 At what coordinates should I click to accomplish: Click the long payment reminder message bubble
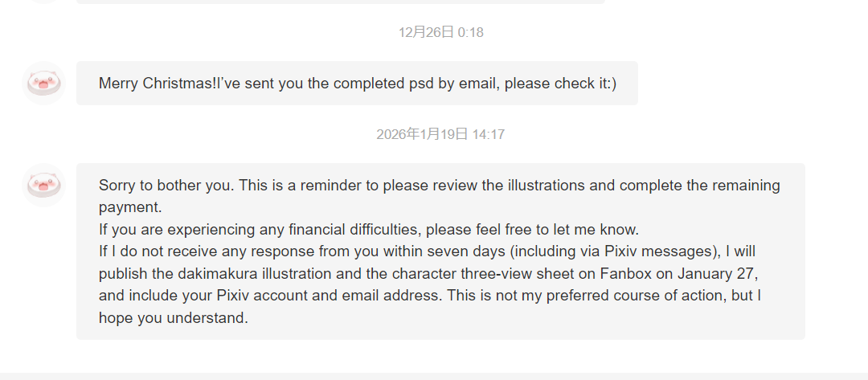(x=440, y=251)
